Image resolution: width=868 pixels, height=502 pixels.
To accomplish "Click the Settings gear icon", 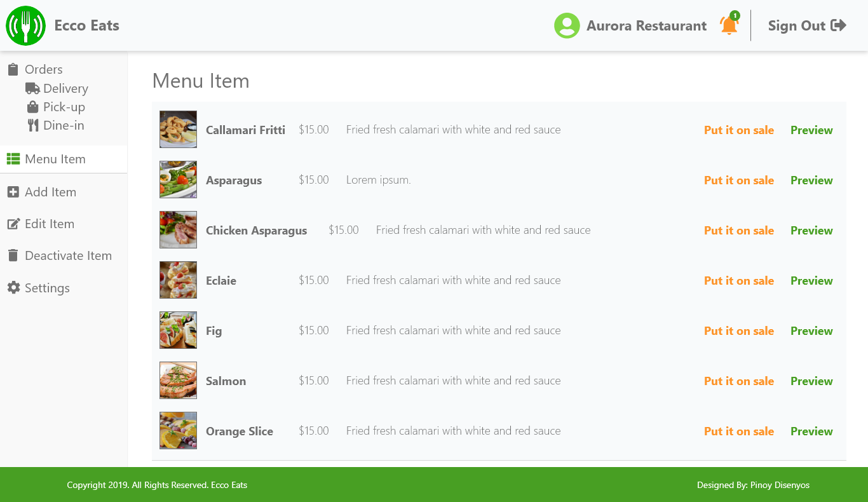I will tap(13, 288).
